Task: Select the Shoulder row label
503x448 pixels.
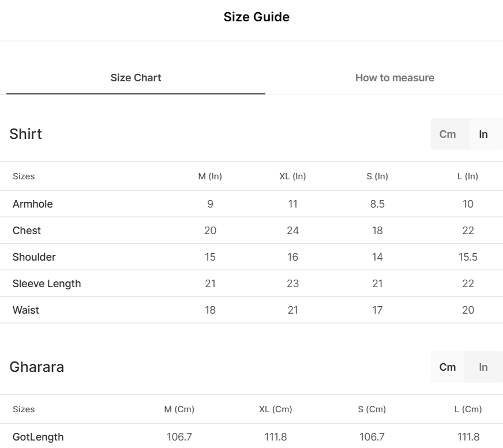Action: click(34, 257)
